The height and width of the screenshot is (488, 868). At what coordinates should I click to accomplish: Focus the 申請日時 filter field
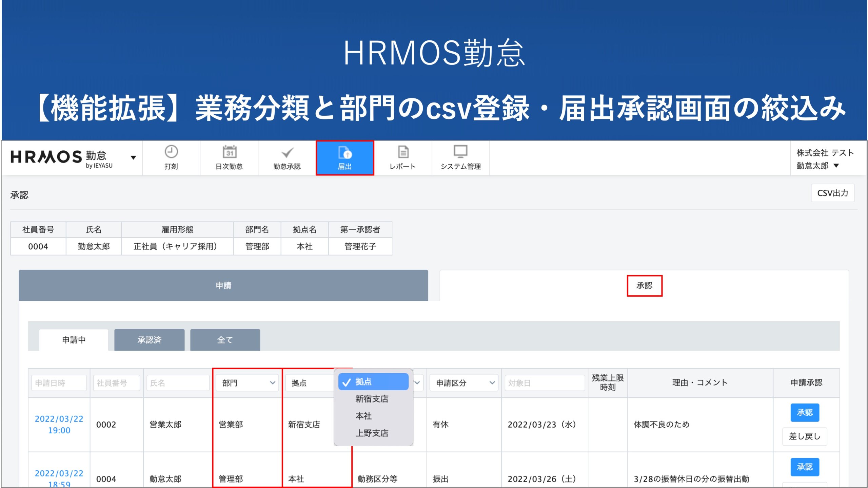[x=59, y=383]
